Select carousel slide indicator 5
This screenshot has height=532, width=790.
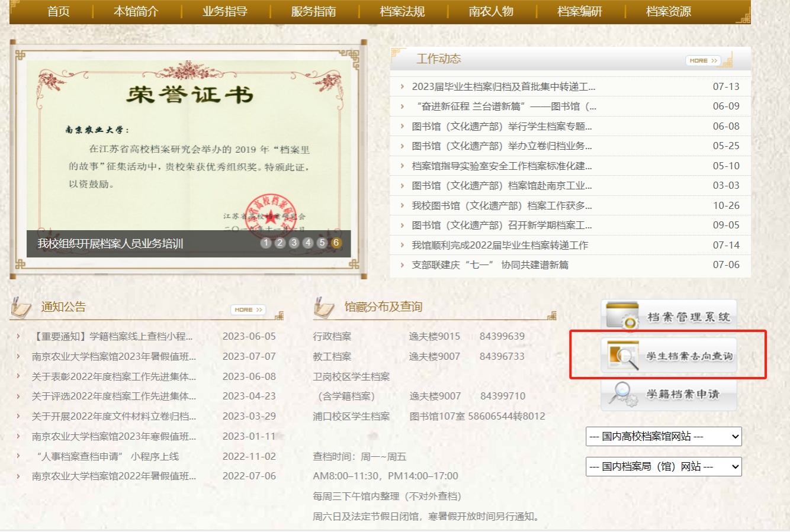click(322, 243)
